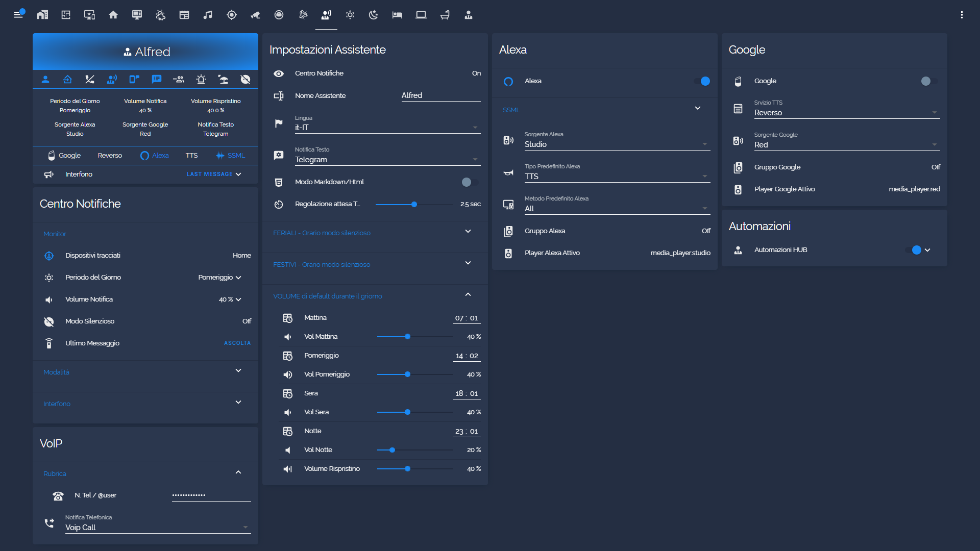Screen dimensions: 980x551
Task: Switch to the media devices tab
Action: pyautogui.click(x=89, y=15)
